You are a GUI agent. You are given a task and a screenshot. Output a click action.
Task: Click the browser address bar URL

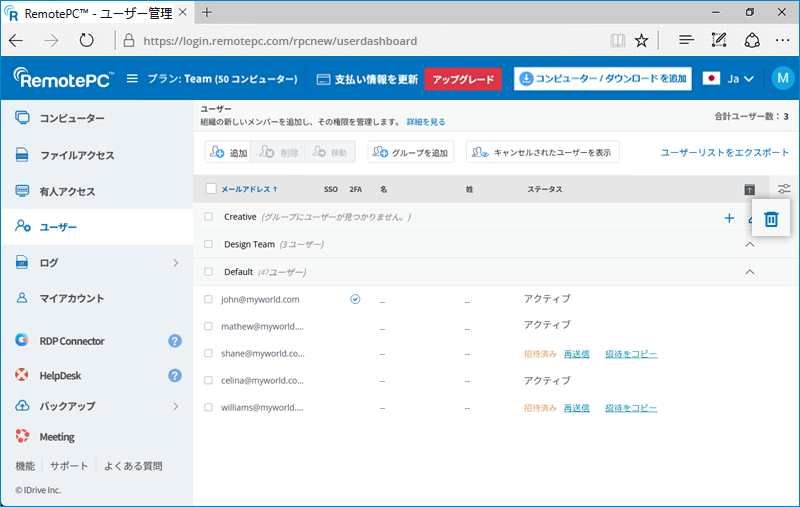(x=280, y=41)
